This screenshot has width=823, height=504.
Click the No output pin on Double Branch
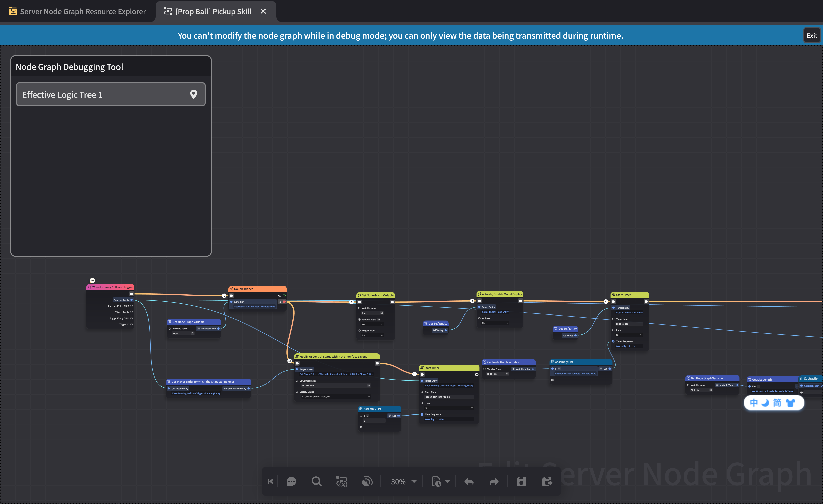284,302
